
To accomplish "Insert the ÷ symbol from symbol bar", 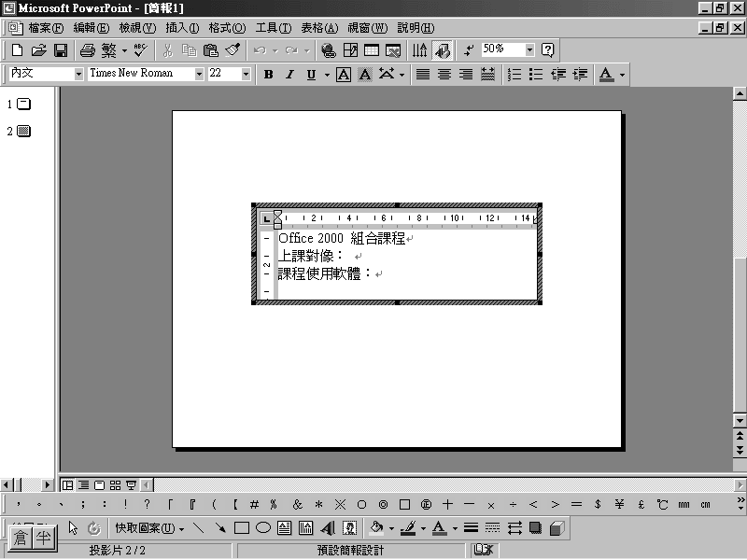I will pyautogui.click(x=513, y=504).
